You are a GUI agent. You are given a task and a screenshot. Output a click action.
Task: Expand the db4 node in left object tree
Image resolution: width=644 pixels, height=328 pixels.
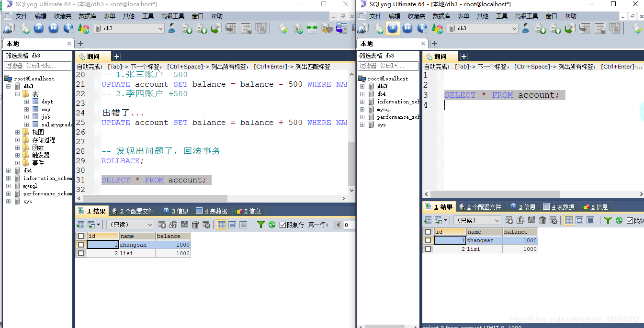(x=9, y=170)
